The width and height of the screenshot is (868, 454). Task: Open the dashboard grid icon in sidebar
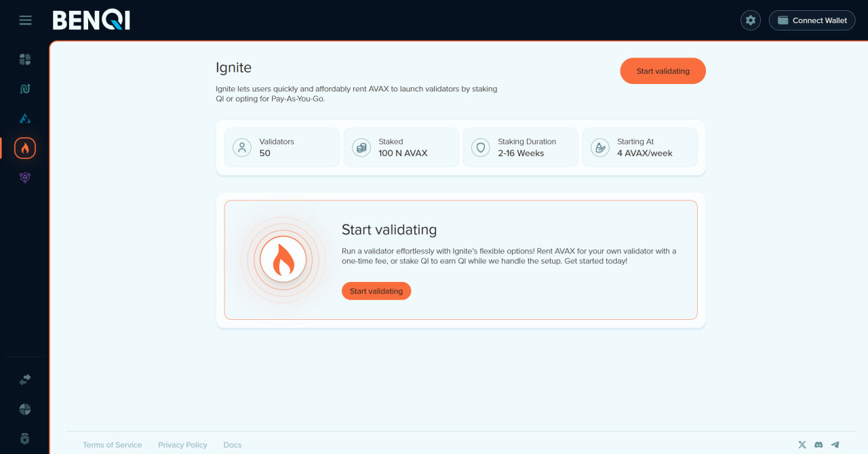[25, 60]
